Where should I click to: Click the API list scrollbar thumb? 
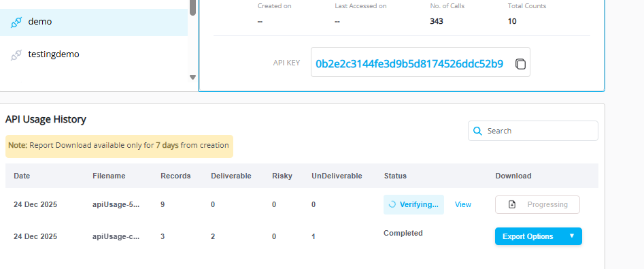(x=192, y=7)
